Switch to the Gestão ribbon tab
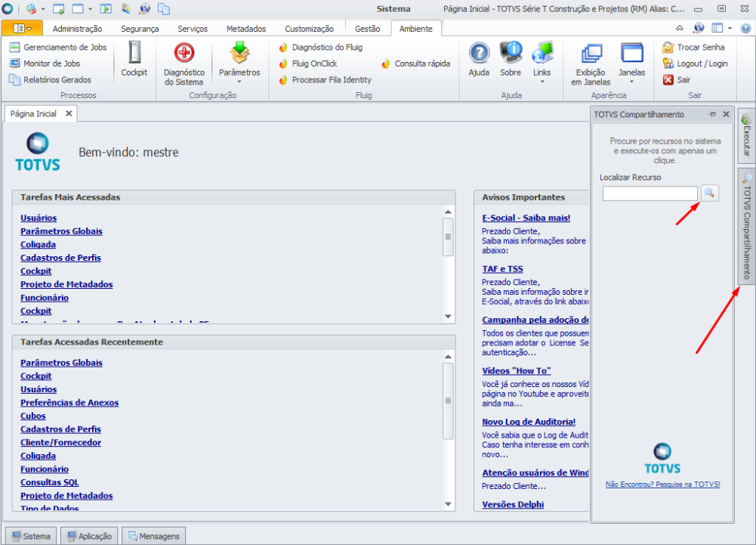The height and width of the screenshot is (545, 756). (367, 29)
